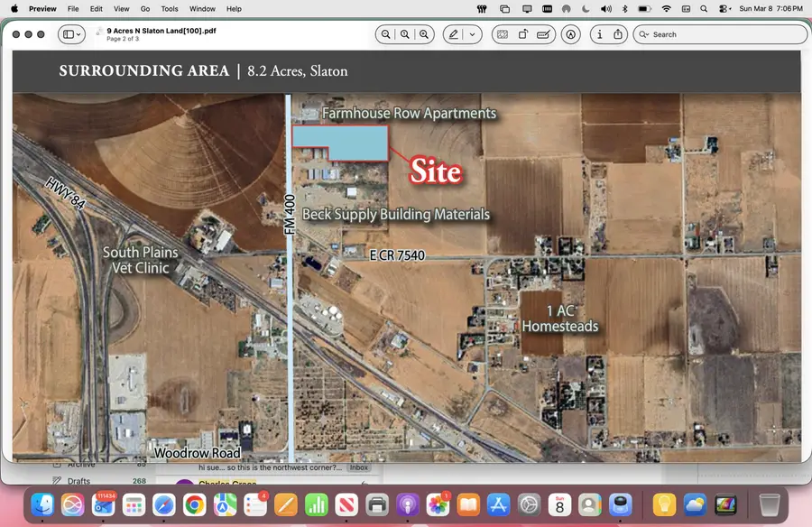Open the Tools menu

pyautogui.click(x=169, y=8)
